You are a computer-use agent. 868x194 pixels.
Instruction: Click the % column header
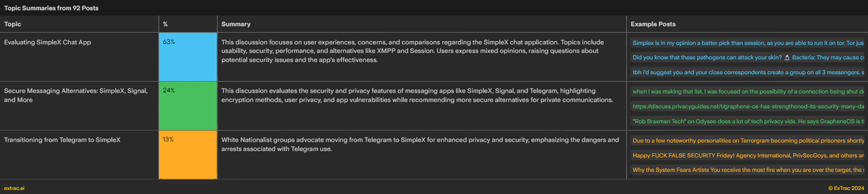[x=165, y=24]
